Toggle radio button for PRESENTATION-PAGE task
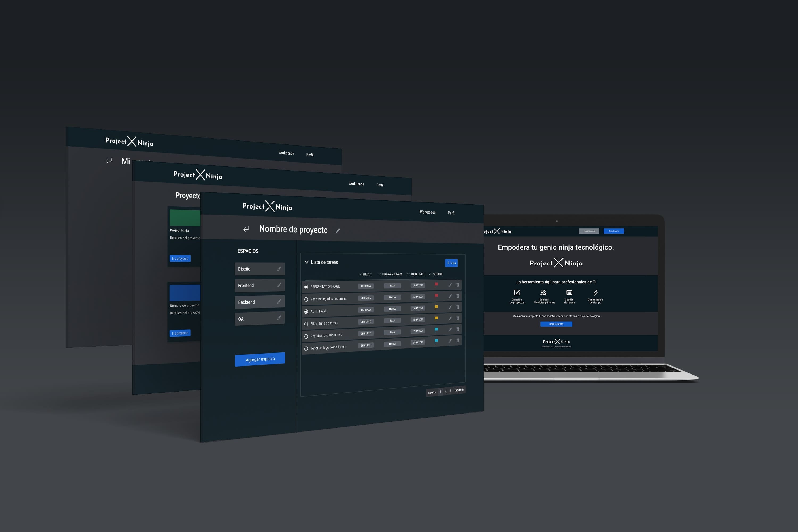The width and height of the screenshot is (798, 532). tap(306, 287)
